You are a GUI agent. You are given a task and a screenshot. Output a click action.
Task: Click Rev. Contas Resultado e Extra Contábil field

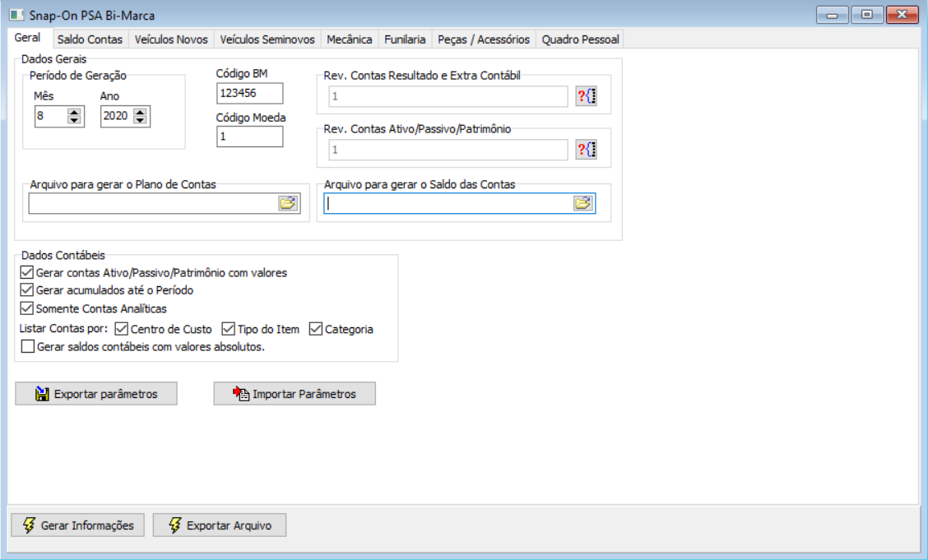point(448,96)
